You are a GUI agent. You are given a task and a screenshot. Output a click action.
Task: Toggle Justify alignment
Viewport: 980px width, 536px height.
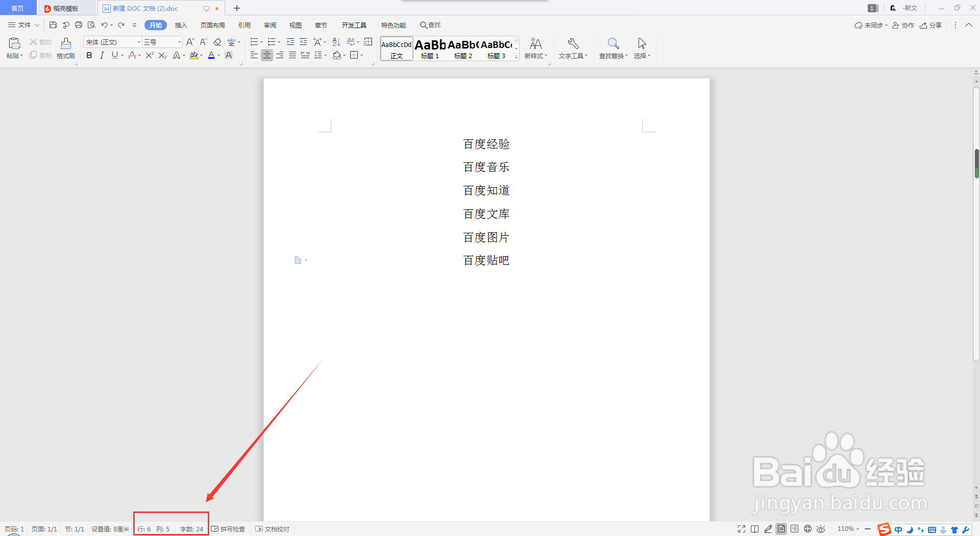(x=292, y=55)
